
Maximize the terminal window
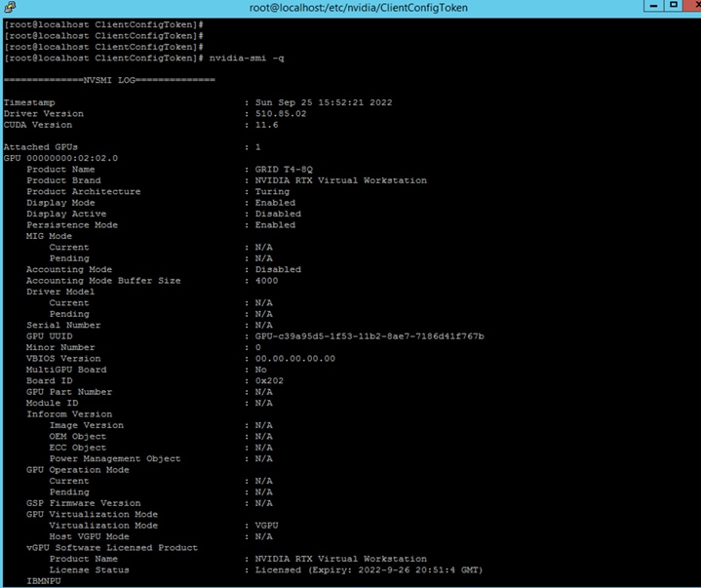[674, 6]
